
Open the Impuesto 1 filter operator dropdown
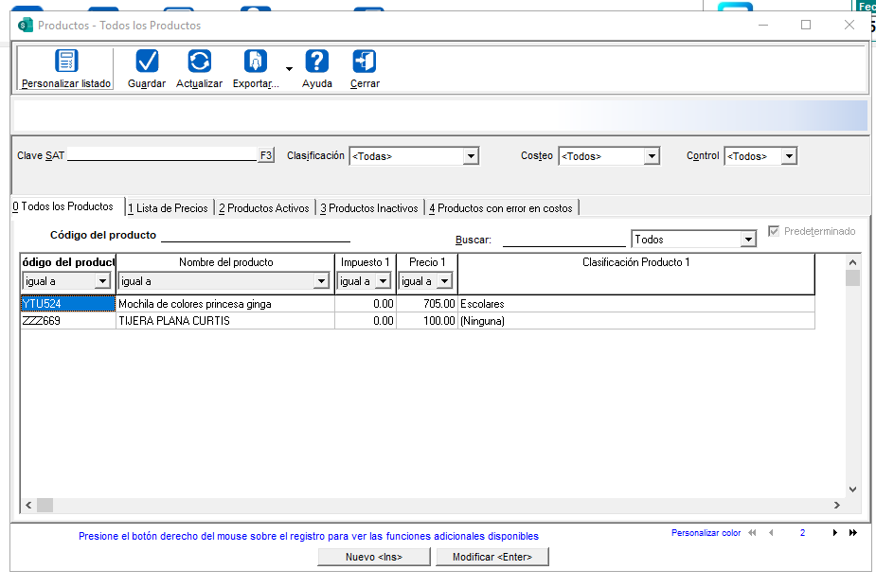coord(383,281)
